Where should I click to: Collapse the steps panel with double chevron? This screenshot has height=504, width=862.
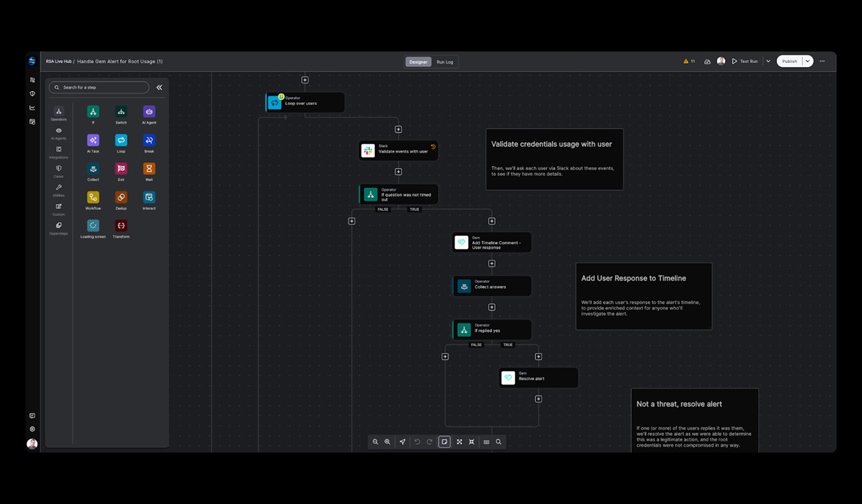(x=159, y=88)
